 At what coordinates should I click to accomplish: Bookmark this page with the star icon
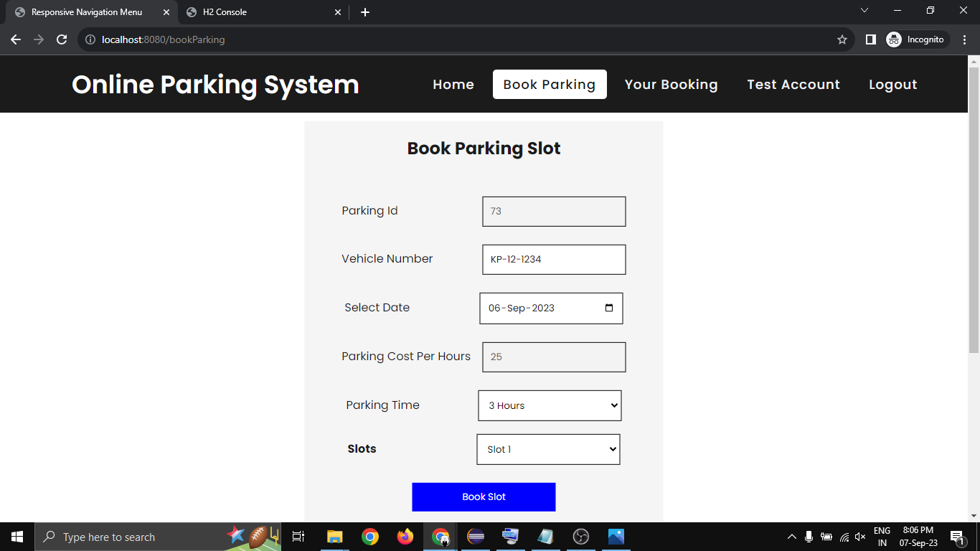click(x=842, y=39)
